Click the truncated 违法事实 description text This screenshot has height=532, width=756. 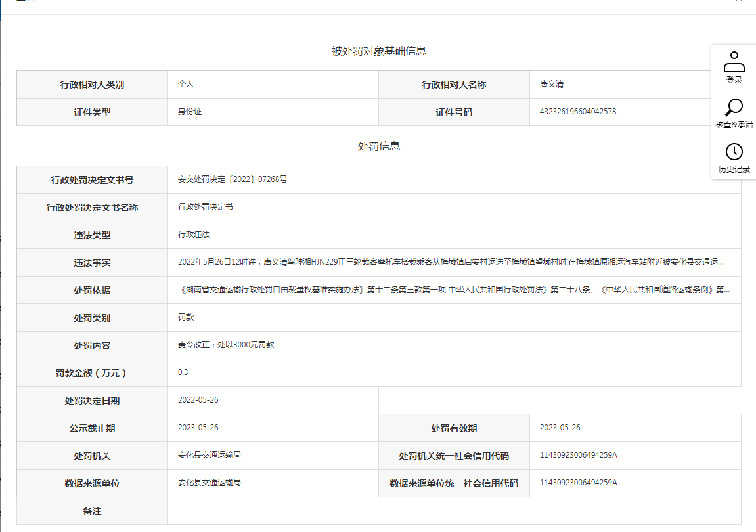tap(451, 262)
